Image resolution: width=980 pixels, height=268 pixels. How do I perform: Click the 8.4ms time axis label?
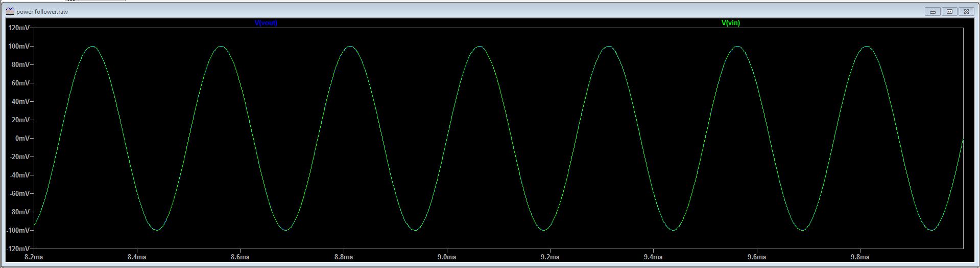(137, 257)
